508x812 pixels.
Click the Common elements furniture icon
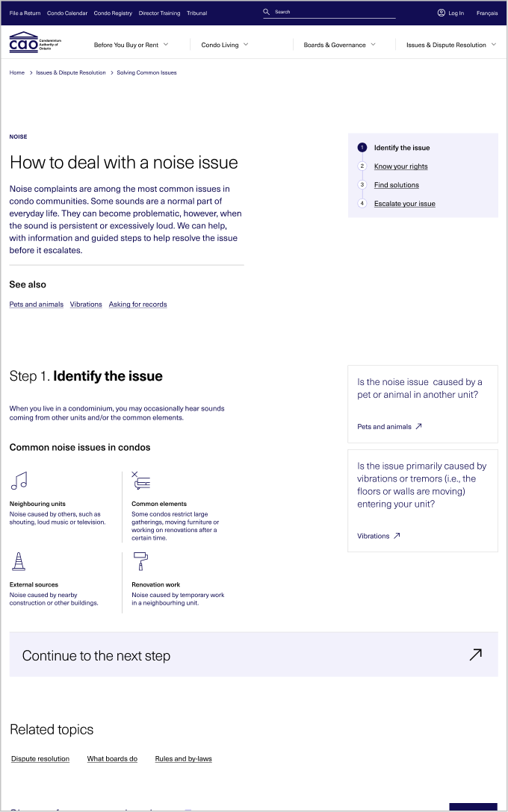[141, 481]
